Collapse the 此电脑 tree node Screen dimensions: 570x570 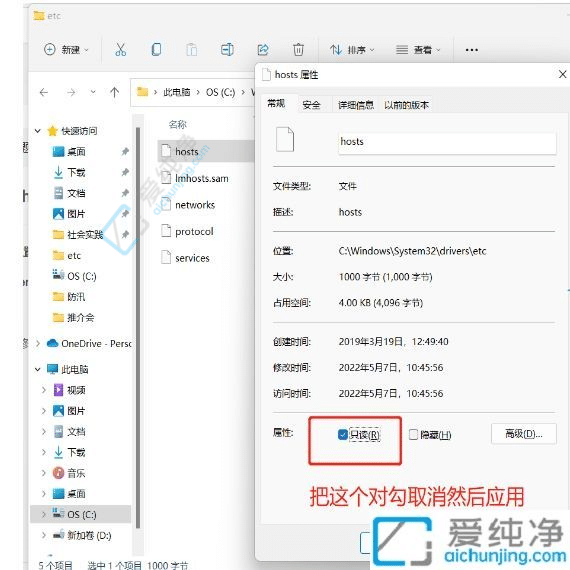tap(37, 369)
